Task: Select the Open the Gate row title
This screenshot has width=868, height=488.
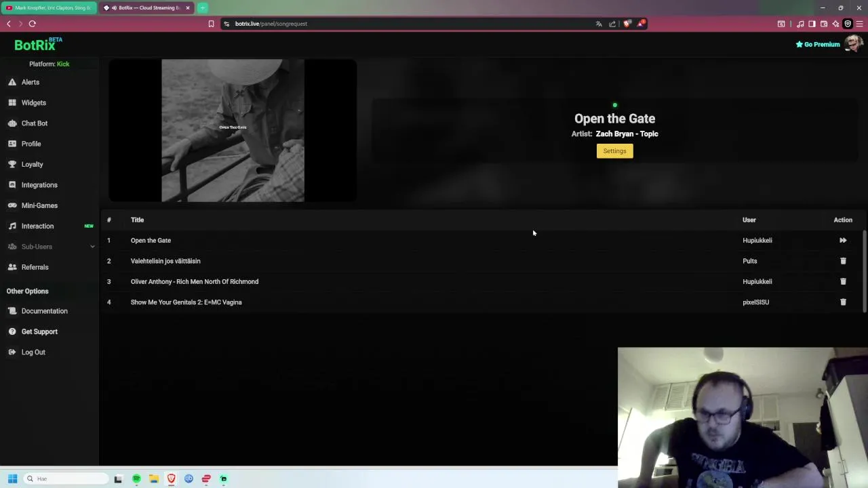Action: [151, 241]
